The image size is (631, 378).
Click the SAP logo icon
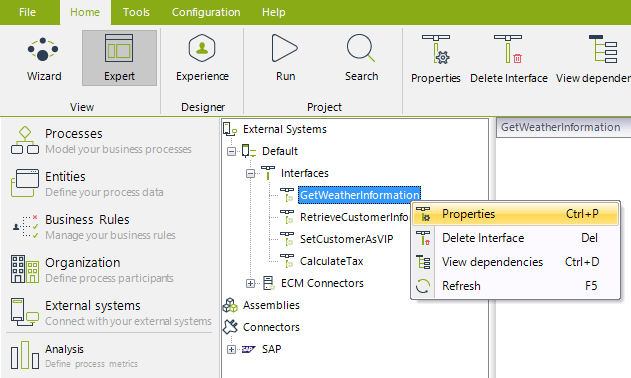click(249, 349)
